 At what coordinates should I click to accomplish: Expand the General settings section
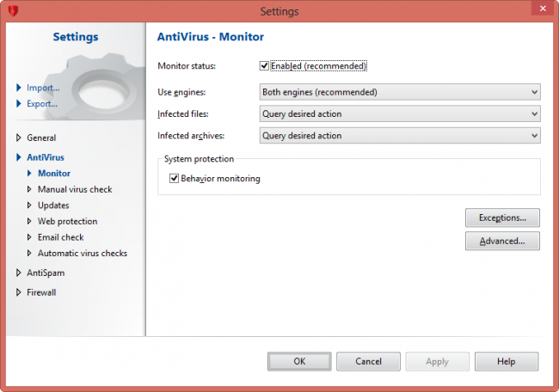click(19, 138)
